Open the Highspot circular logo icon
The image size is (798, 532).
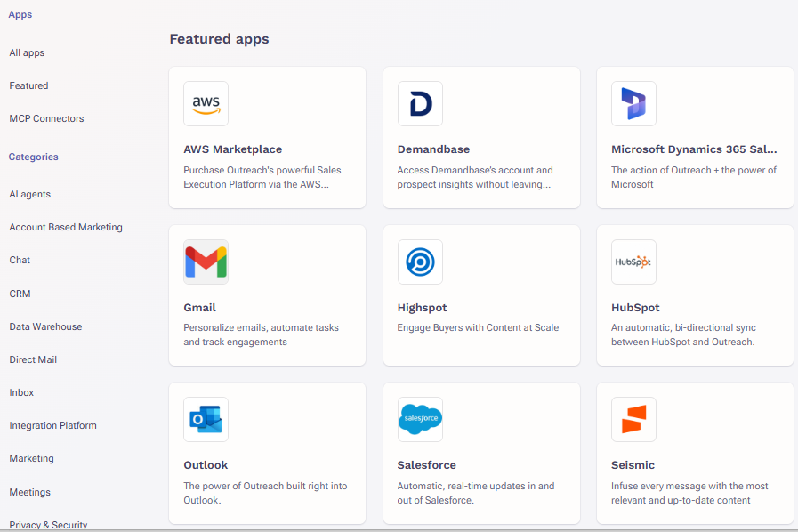(x=420, y=262)
